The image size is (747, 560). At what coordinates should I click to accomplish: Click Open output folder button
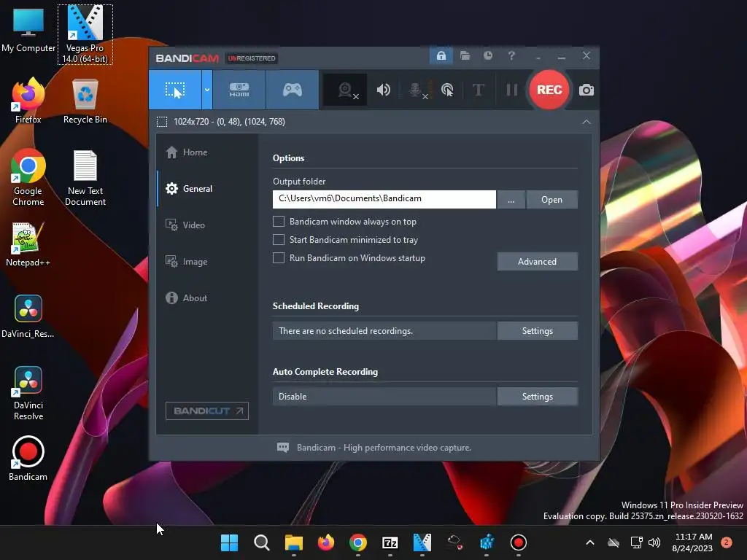click(551, 200)
